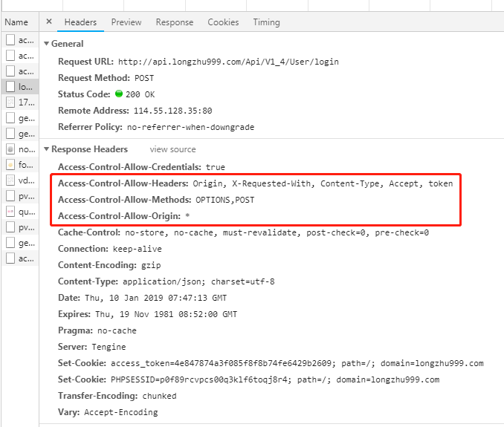Go to the Cookies tab
Viewport: 504px width, 427px height.
223,22
